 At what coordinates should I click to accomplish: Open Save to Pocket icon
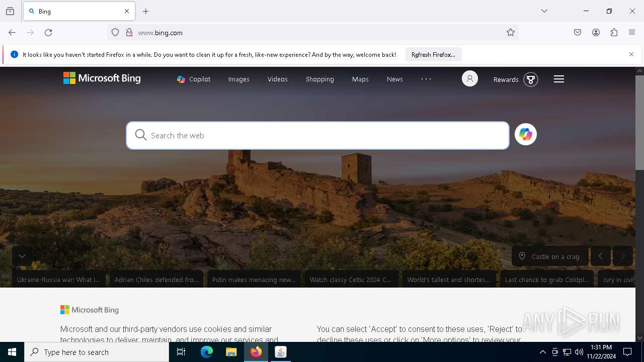pos(578,33)
